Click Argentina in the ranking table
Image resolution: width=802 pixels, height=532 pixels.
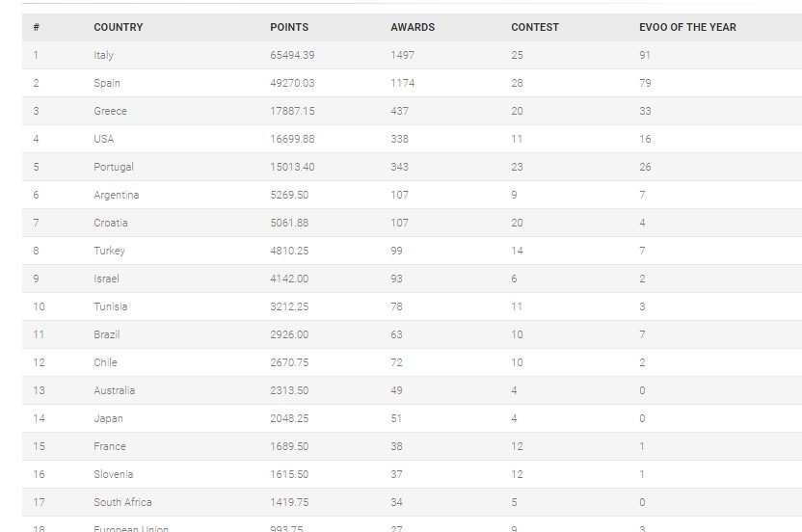point(116,195)
